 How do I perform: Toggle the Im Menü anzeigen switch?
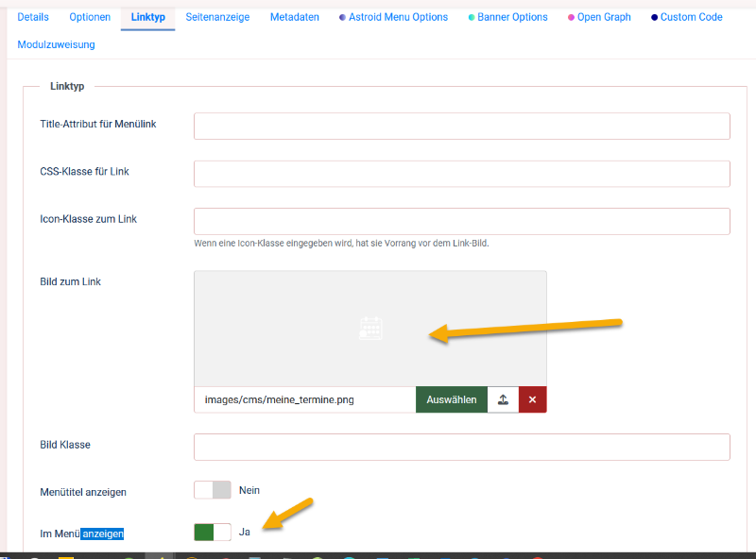(212, 532)
